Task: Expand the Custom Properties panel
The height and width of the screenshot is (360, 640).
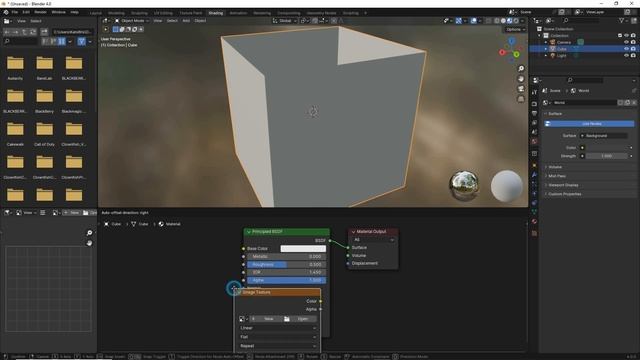Action: click(x=564, y=194)
